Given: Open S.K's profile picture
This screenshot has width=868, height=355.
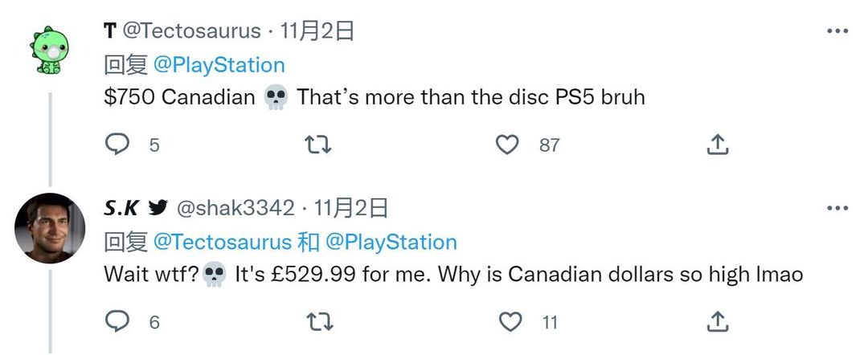Looking at the screenshot, I should point(50,228).
